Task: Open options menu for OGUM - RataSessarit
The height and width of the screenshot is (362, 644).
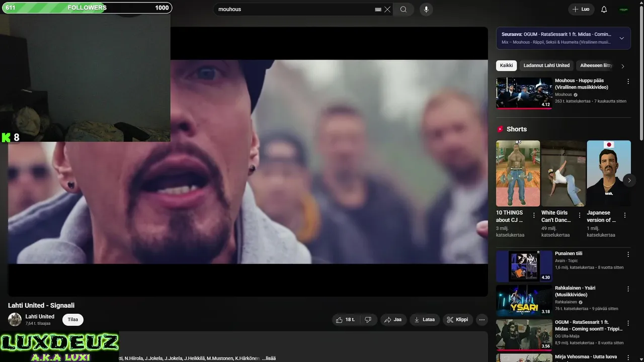Action: (628, 323)
